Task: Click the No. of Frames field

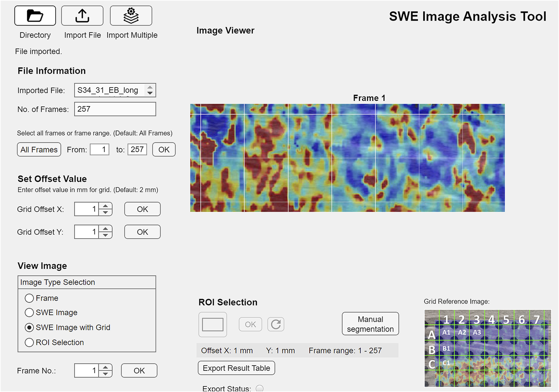Action: pyautogui.click(x=115, y=109)
